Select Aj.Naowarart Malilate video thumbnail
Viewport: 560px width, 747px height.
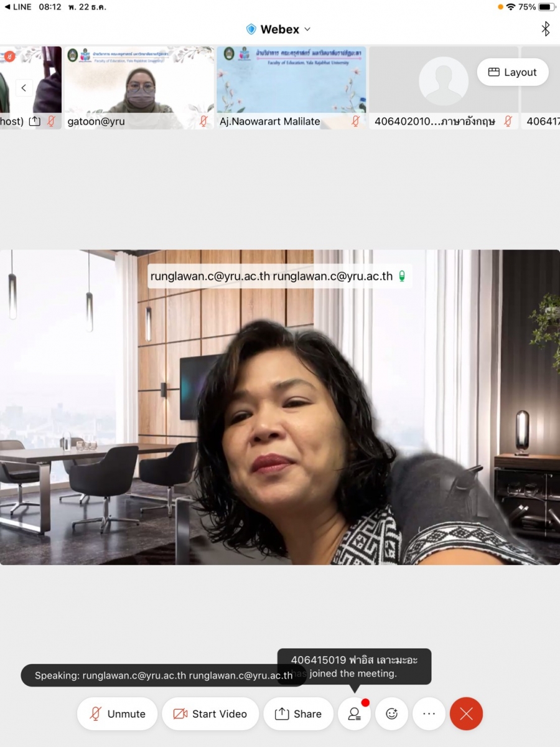click(x=291, y=81)
